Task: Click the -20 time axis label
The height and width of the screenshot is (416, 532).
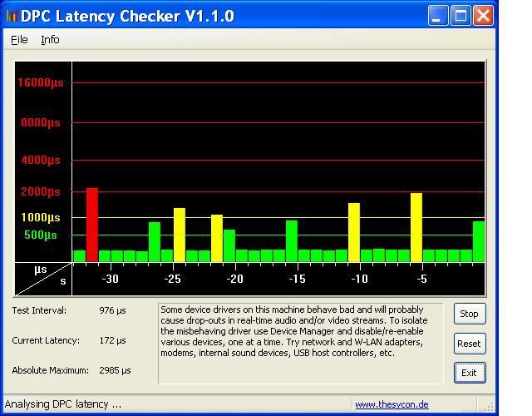Action: (x=234, y=280)
